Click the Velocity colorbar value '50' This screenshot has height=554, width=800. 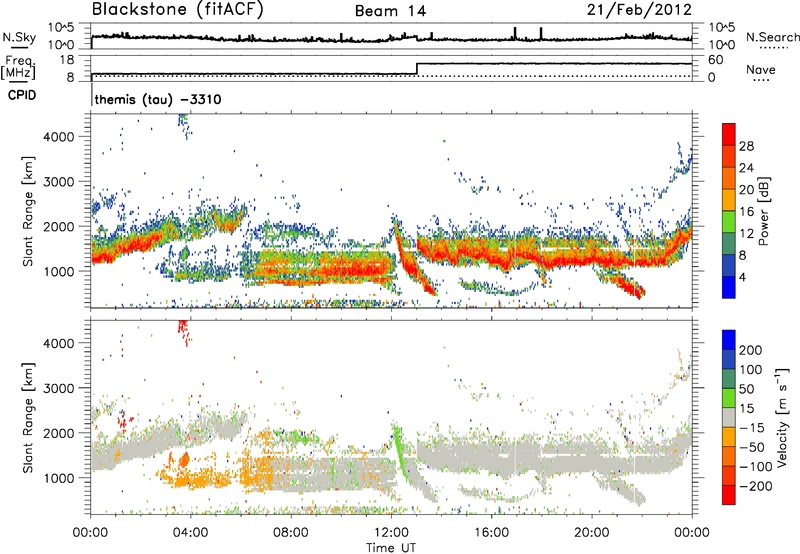(x=746, y=389)
